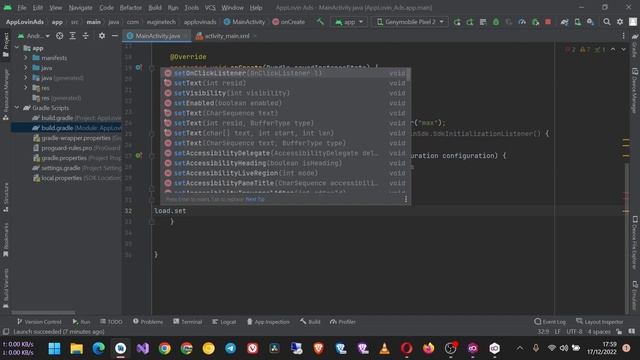Open the VCS menu
This screenshot has height=360, width=640.
click(210, 8)
